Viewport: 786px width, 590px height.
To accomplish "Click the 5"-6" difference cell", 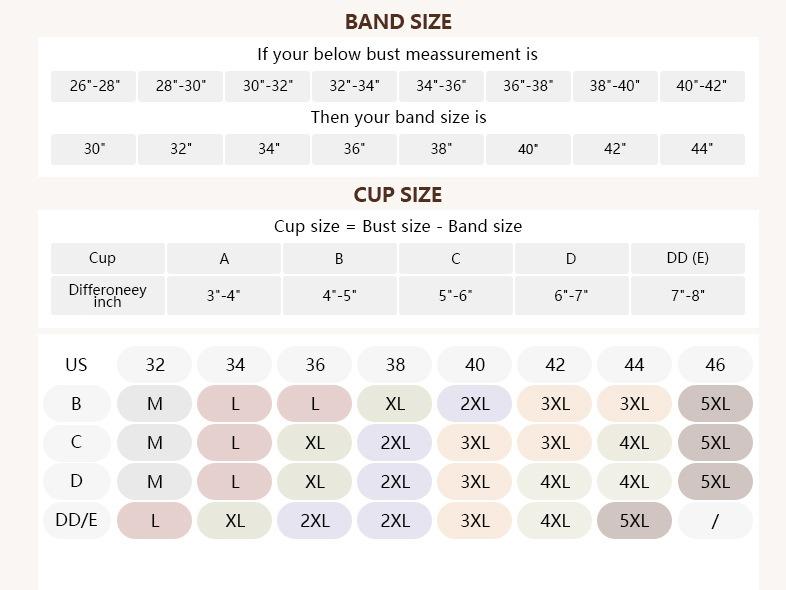I will tap(455, 296).
